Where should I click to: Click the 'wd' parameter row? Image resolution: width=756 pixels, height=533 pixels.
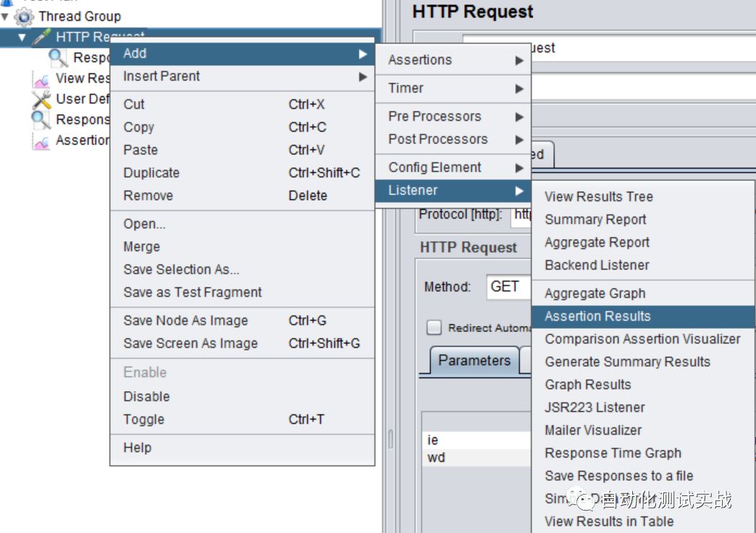(x=476, y=457)
